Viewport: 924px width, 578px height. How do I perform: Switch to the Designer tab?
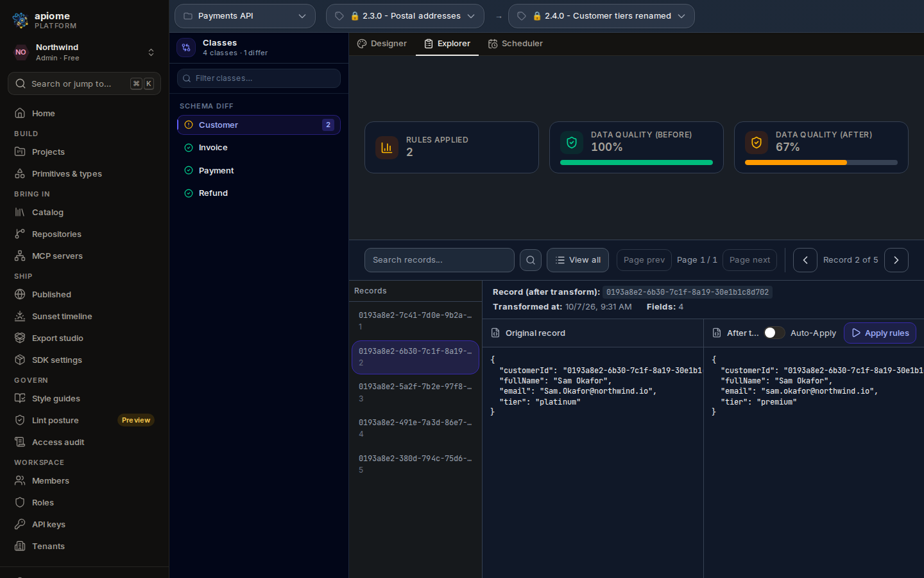pos(382,44)
